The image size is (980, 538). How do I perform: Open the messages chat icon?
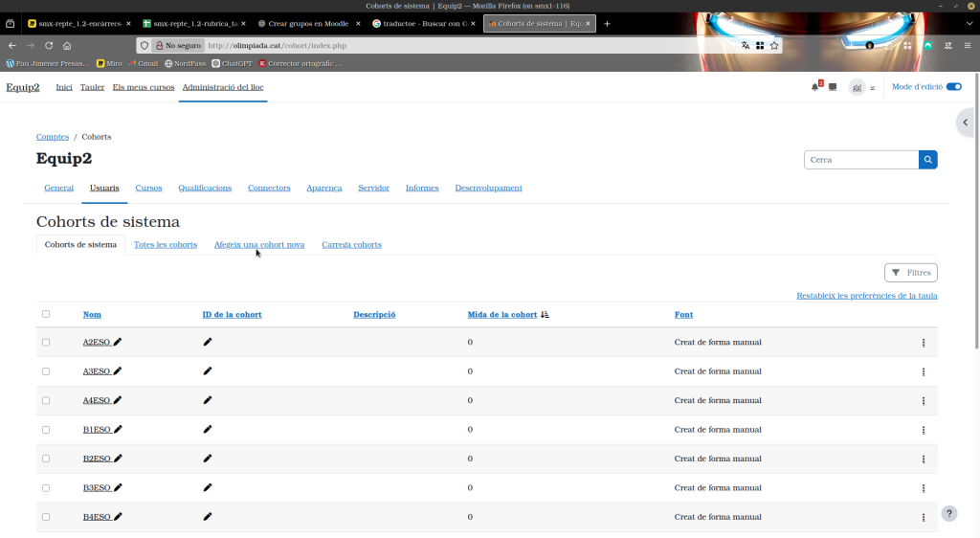tap(833, 87)
